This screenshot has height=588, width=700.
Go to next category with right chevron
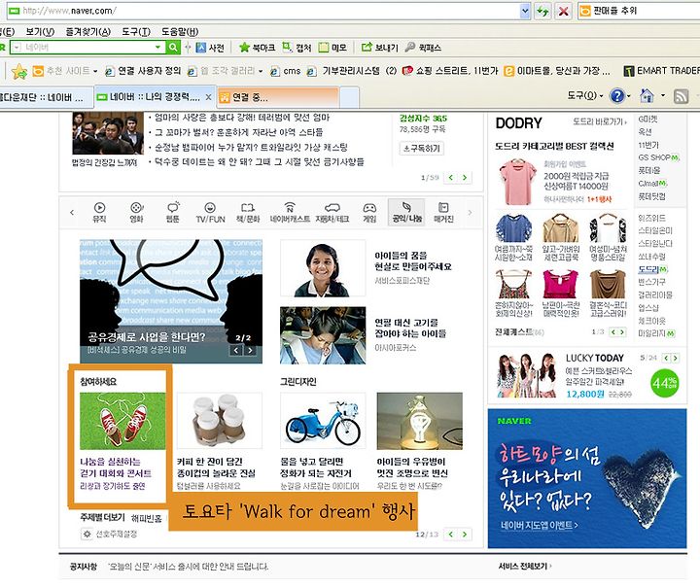(x=470, y=213)
